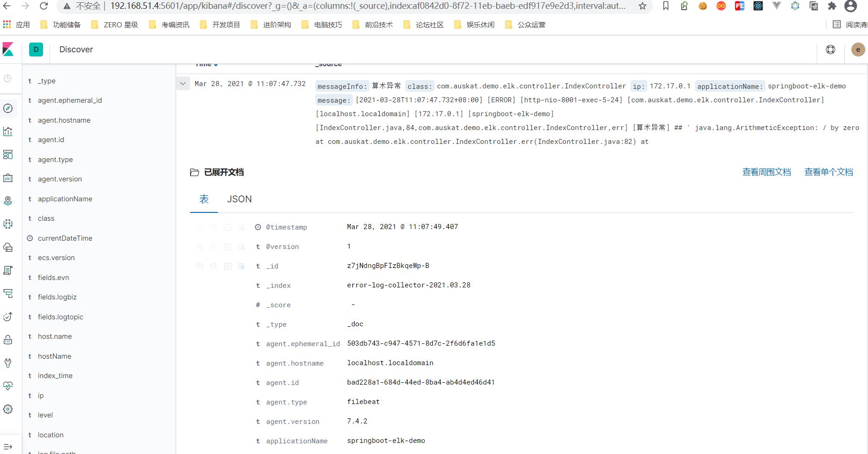Open the 应用 apps shortcut
This screenshot has height=454, width=868.
pos(17,25)
